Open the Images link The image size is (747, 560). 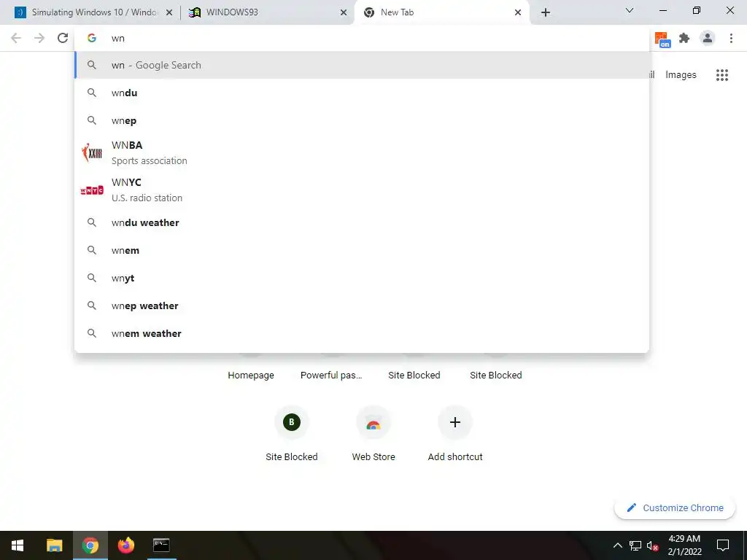[x=681, y=75]
